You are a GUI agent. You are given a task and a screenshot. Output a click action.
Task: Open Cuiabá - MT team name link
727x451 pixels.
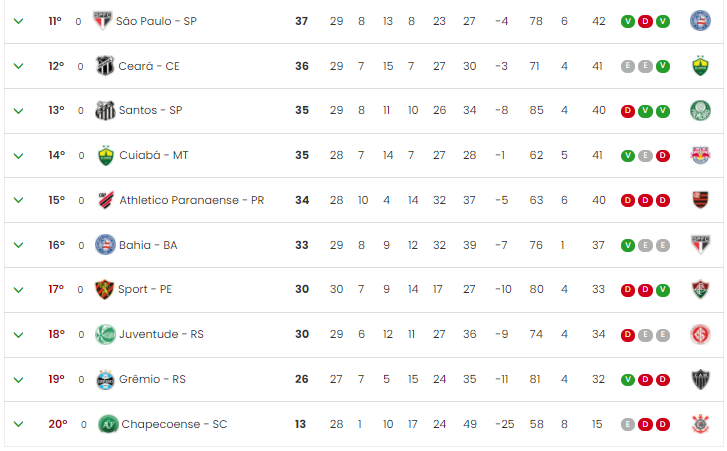tap(153, 155)
